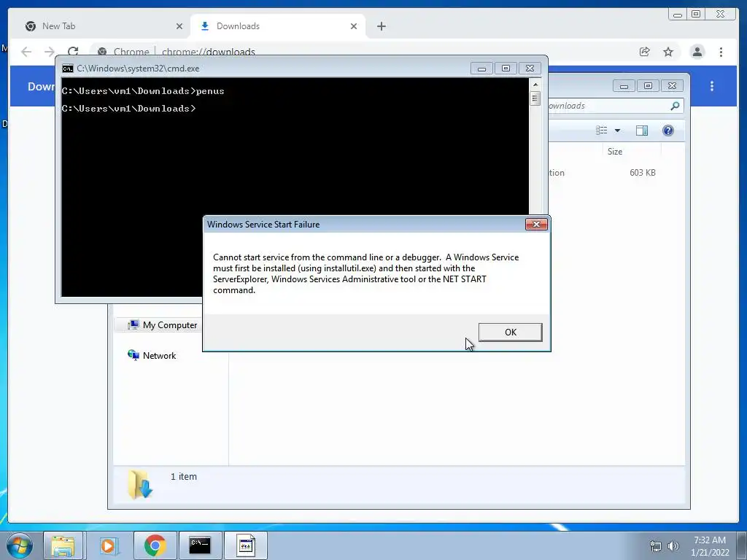Open the Explorer view options dropdown arrow
This screenshot has height=560, width=747.
617,131
